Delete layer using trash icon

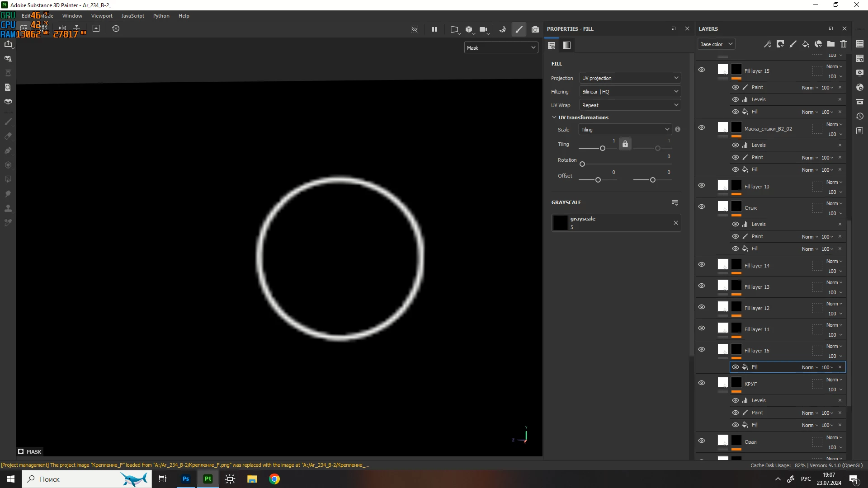pyautogui.click(x=844, y=44)
